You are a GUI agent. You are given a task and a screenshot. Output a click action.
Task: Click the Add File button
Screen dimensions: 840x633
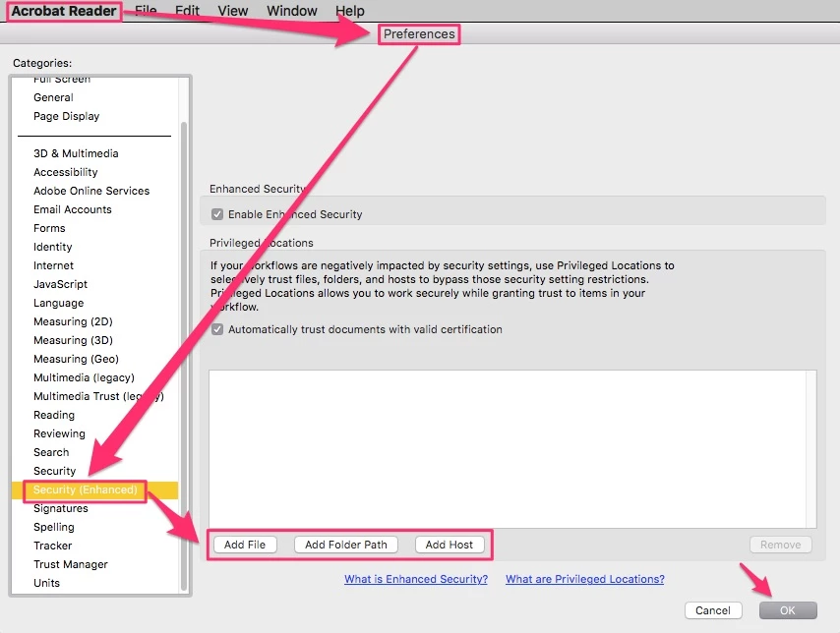coord(245,545)
